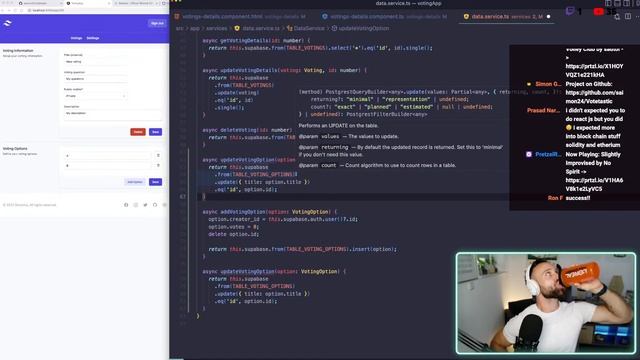Click the 'async addVotingOption' code line
The width and height of the screenshot is (640, 360).
point(270,212)
